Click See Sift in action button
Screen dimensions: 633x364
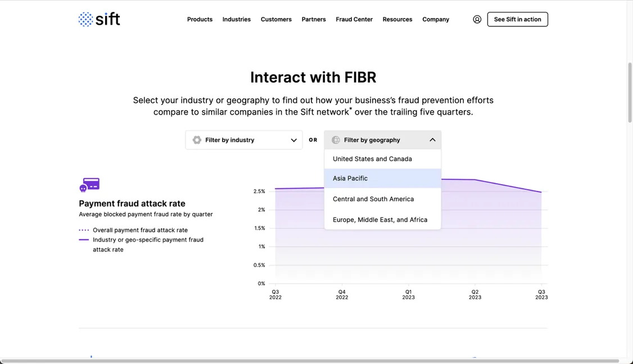(518, 19)
